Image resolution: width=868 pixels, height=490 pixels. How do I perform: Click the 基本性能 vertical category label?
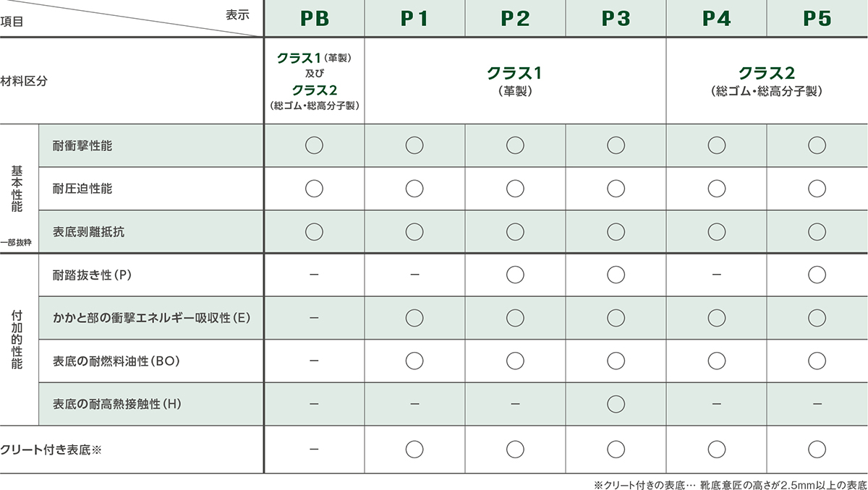click(x=17, y=189)
